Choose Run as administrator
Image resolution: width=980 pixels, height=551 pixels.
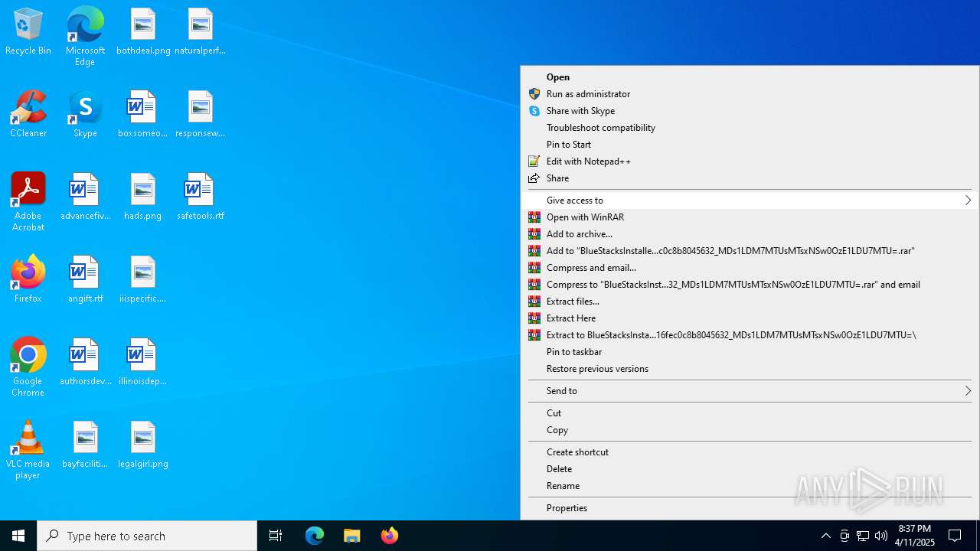tap(750, 94)
